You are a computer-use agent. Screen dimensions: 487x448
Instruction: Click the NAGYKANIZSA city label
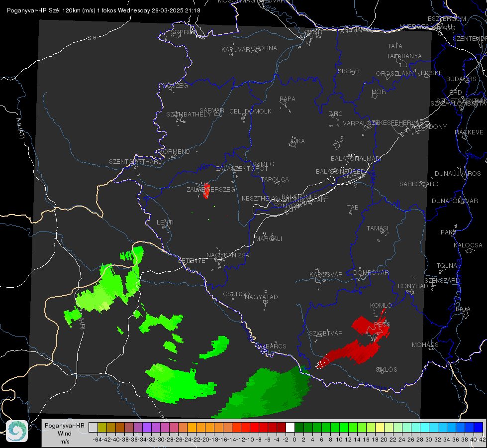tap(228, 255)
